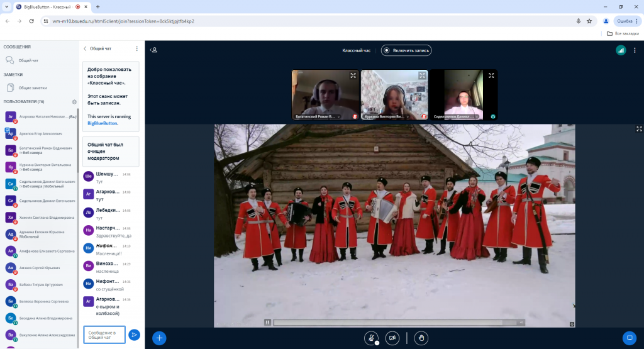This screenshot has height=349, width=644.
Task: Click the microphone permission icon in address bar
Action: pos(579,21)
